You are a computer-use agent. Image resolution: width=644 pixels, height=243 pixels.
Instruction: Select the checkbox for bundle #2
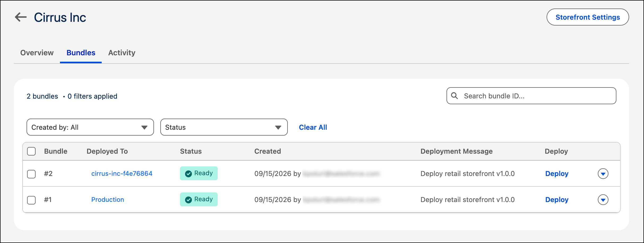[31, 174]
